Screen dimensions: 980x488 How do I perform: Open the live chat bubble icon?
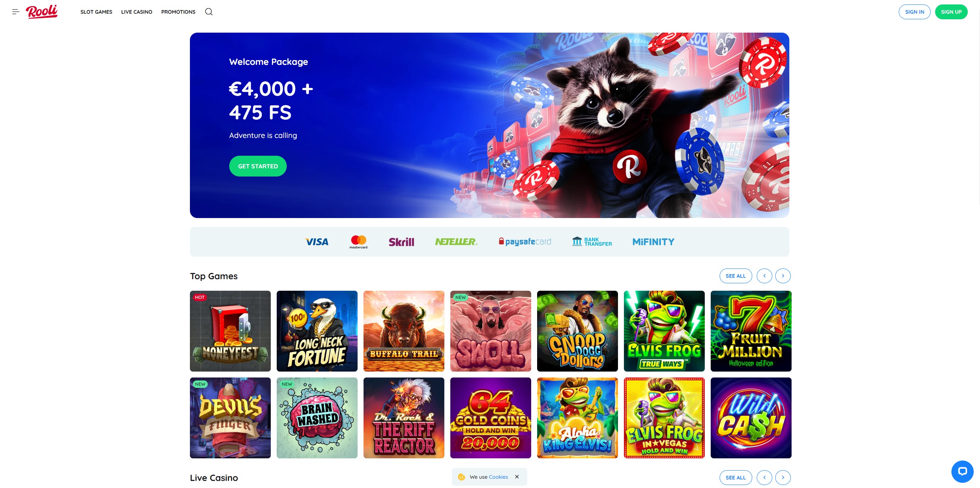[962, 471]
